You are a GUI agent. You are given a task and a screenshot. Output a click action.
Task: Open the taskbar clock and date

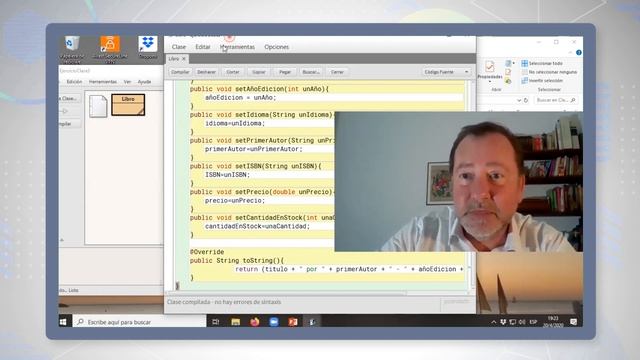coord(553,322)
